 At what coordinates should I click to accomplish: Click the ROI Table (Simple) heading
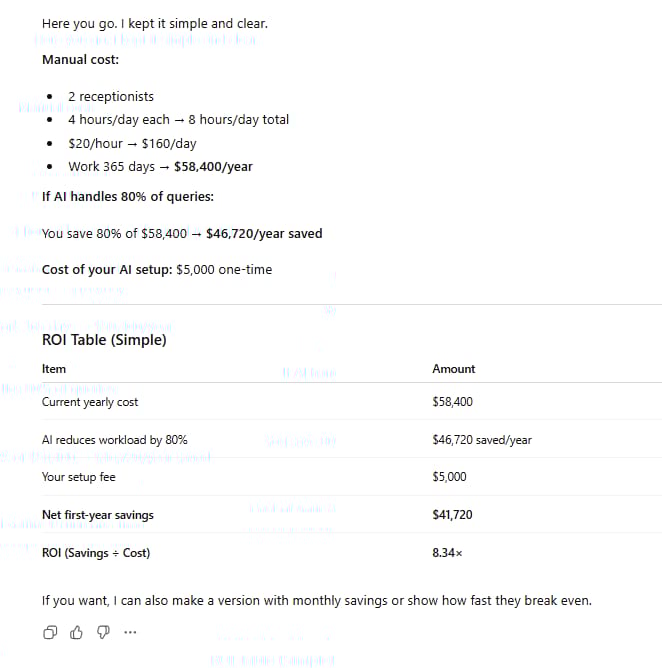[x=104, y=340]
